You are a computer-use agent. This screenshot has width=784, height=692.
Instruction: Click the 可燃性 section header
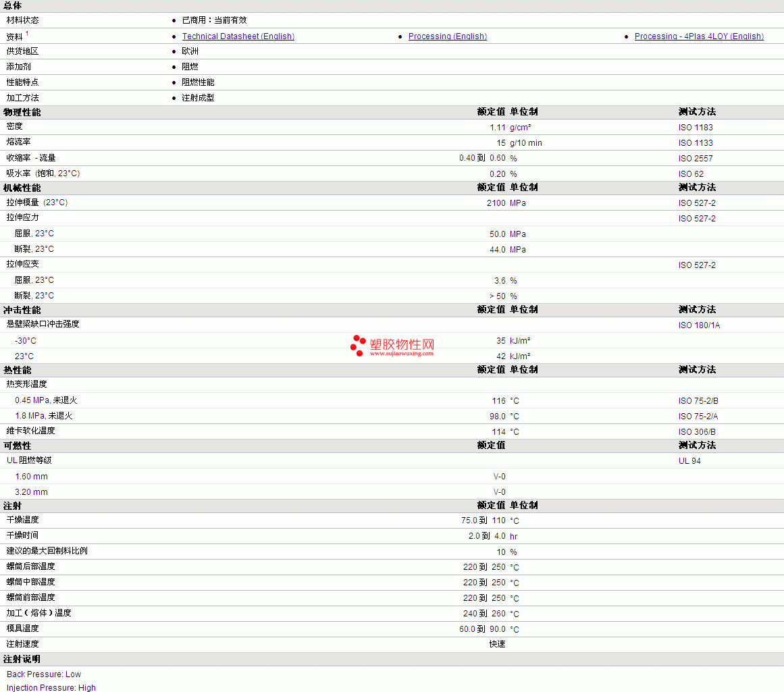pos(18,446)
